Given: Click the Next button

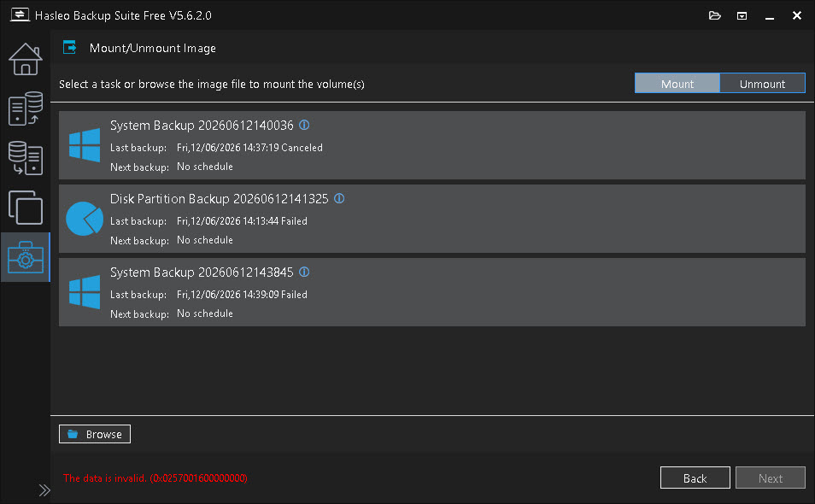Looking at the screenshot, I should [771, 478].
